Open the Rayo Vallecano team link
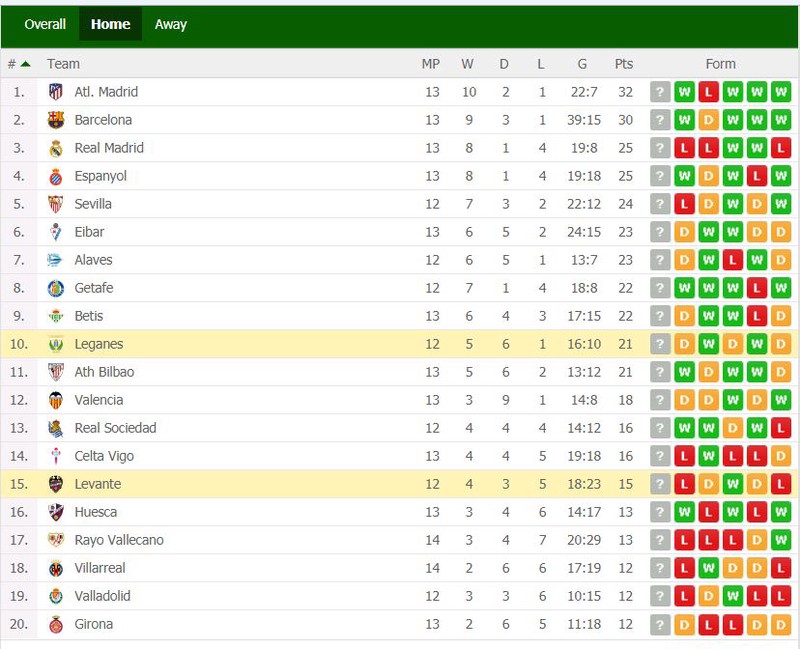 pos(119,540)
